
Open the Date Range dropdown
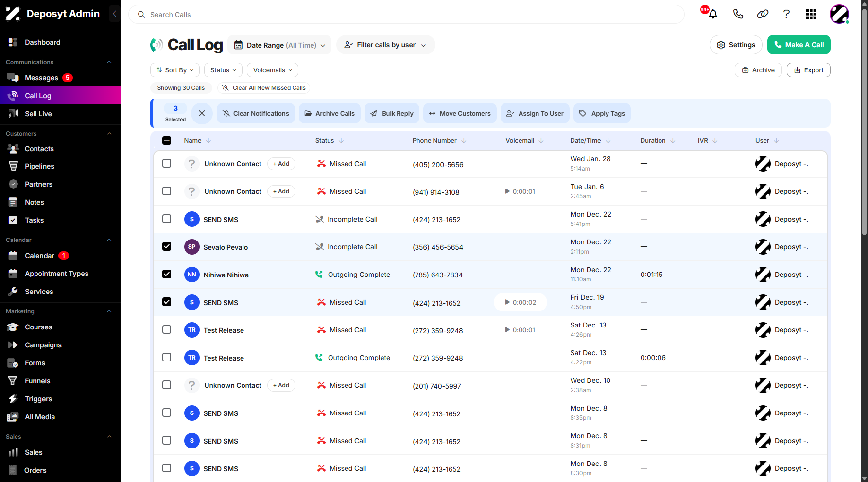click(x=279, y=45)
